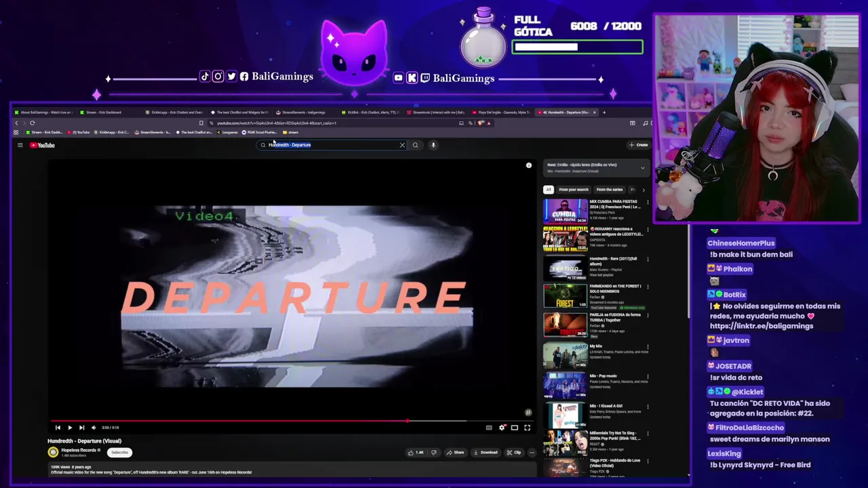Open Mix - I Kissed A Girl
The width and height of the screenshot is (868, 488).
[x=566, y=415]
